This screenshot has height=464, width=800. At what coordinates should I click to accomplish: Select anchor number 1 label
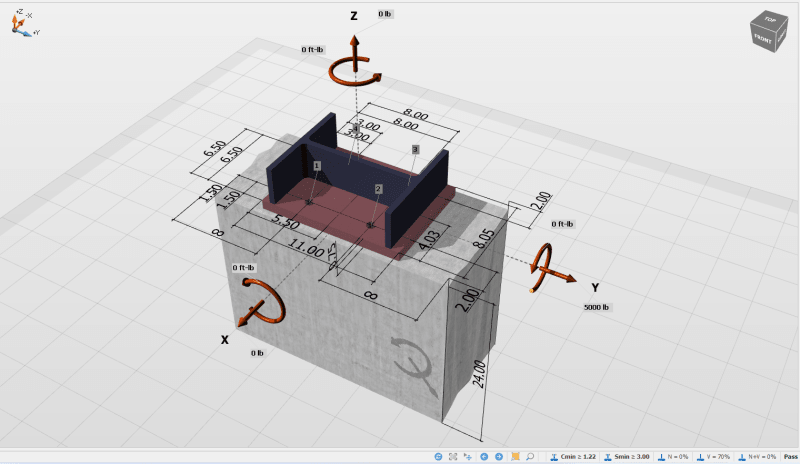[317, 166]
